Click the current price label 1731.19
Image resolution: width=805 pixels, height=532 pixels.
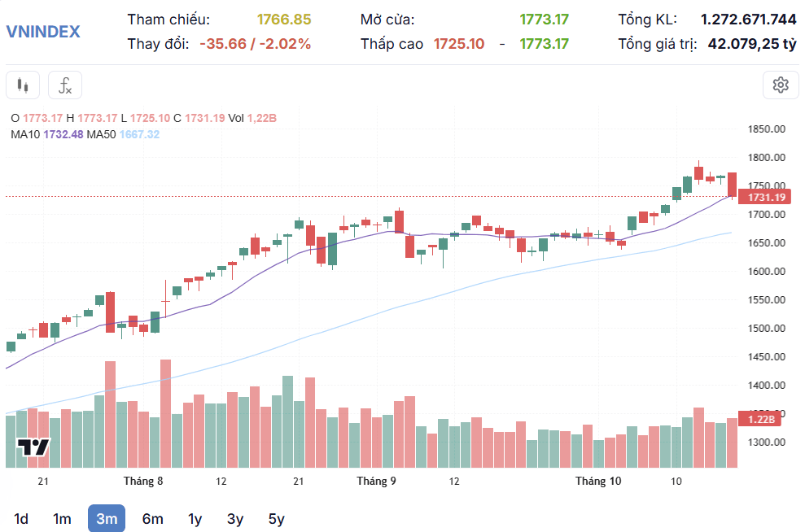[764, 197]
